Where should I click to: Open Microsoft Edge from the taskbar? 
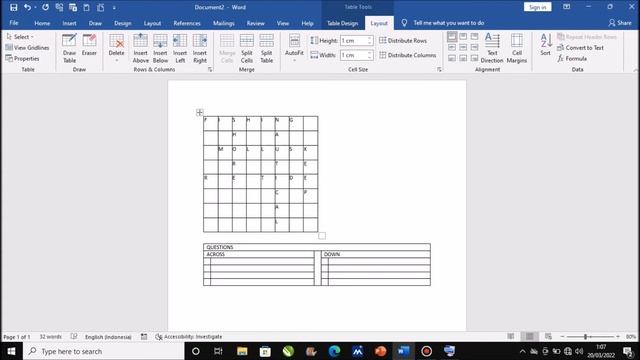pos(334,351)
